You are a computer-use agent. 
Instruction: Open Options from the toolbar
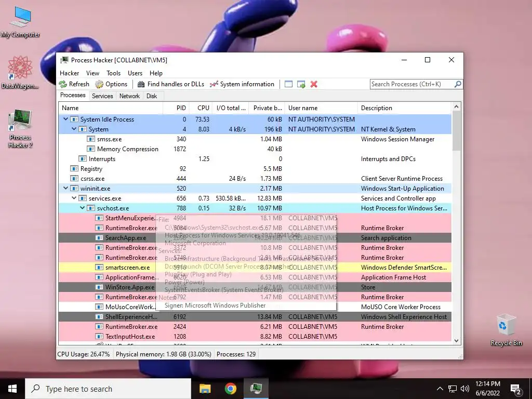point(111,84)
